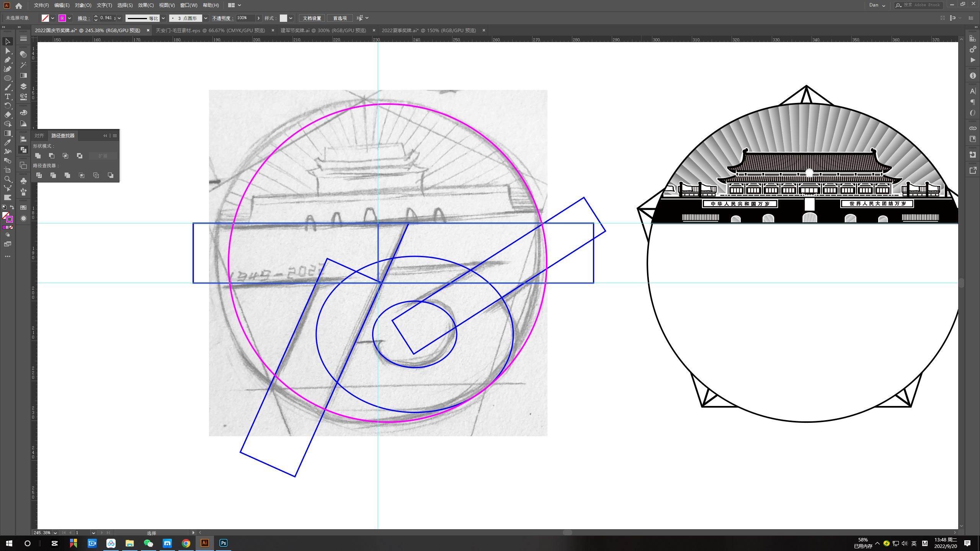
Task: Select the Pen tool
Action: 7,60
